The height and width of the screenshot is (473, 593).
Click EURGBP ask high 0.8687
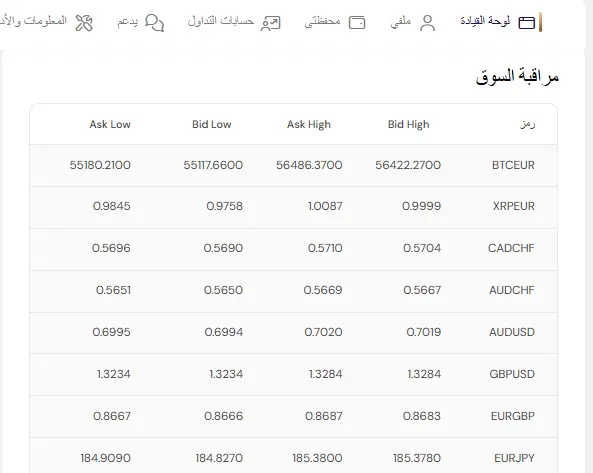tap(324, 416)
